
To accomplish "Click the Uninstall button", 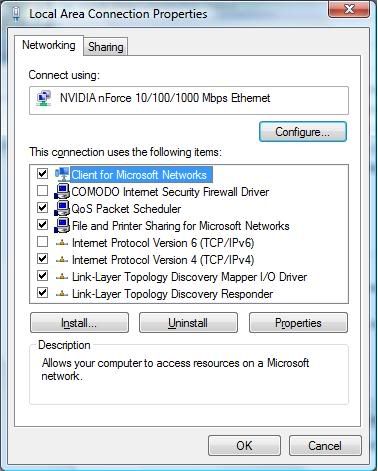I will 188,323.
